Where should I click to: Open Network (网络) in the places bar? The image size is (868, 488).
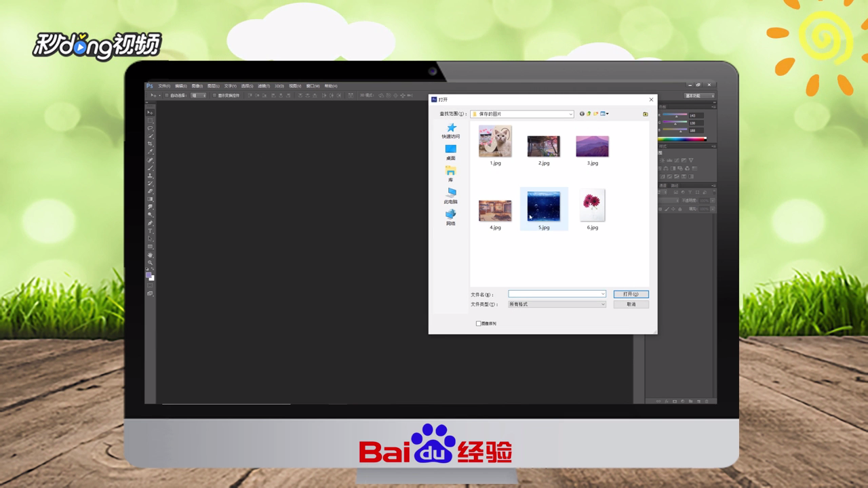(451, 217)
